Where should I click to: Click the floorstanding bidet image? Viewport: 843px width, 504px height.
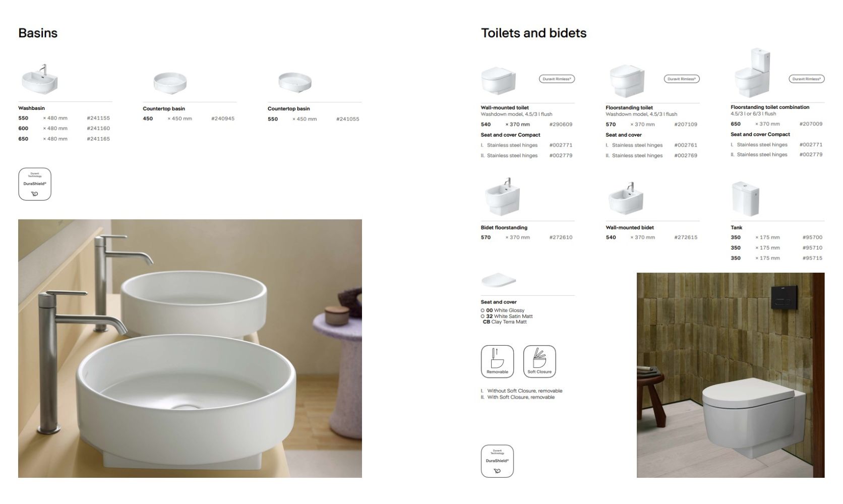[502, 197]
